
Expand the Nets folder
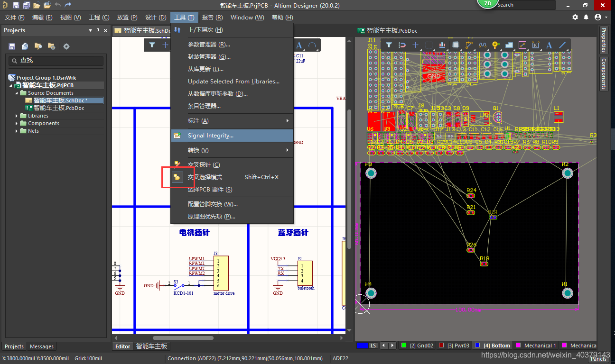[17, 131]
